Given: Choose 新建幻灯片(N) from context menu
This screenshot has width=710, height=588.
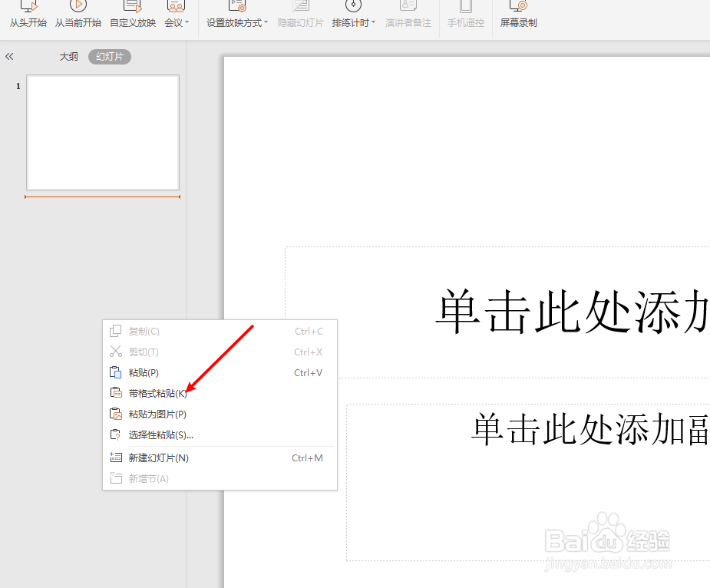Looking at the screenshot, I should click(x=220, y=458).
